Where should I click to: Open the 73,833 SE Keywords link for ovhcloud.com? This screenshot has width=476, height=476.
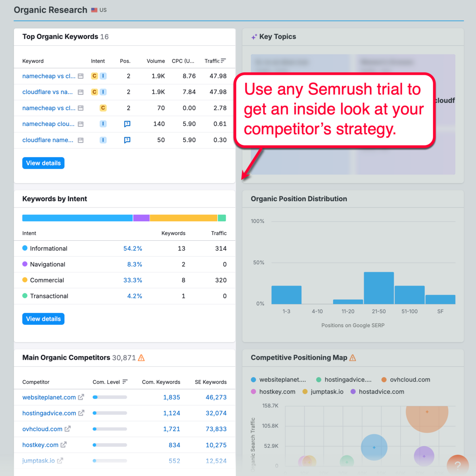click(x=216, y=429)
